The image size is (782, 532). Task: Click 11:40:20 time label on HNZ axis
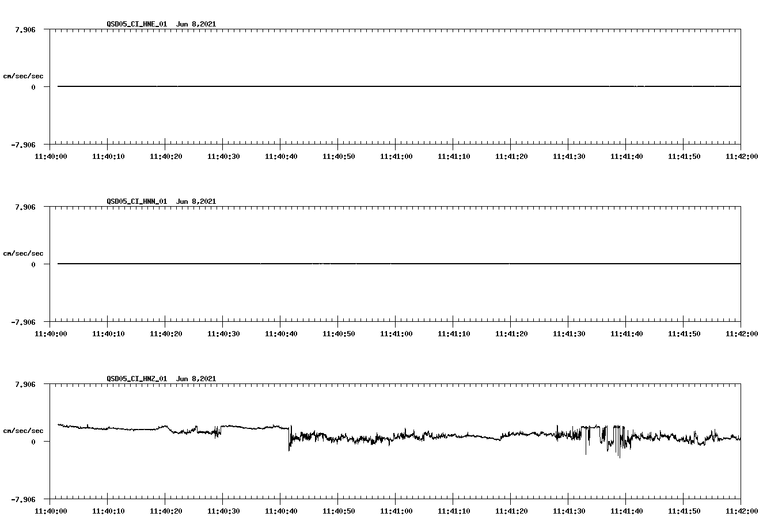click(x=166, y=511)
